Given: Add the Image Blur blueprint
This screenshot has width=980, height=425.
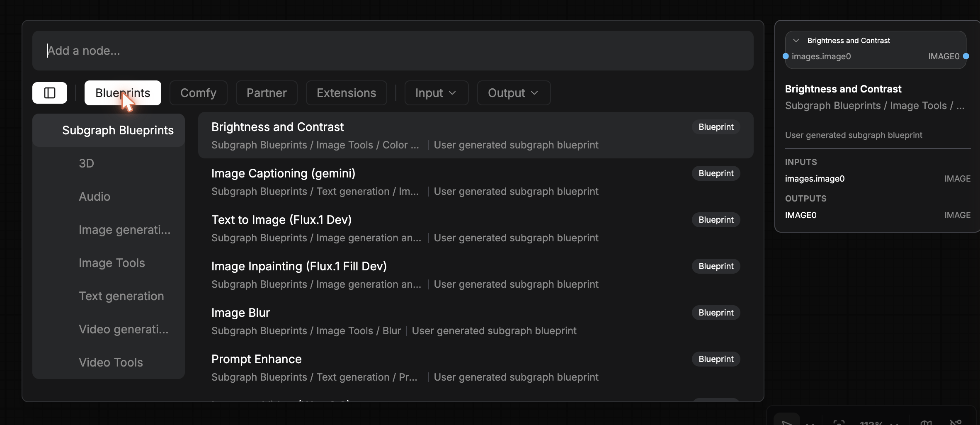Looking at the screenshot, I should 475,321.
